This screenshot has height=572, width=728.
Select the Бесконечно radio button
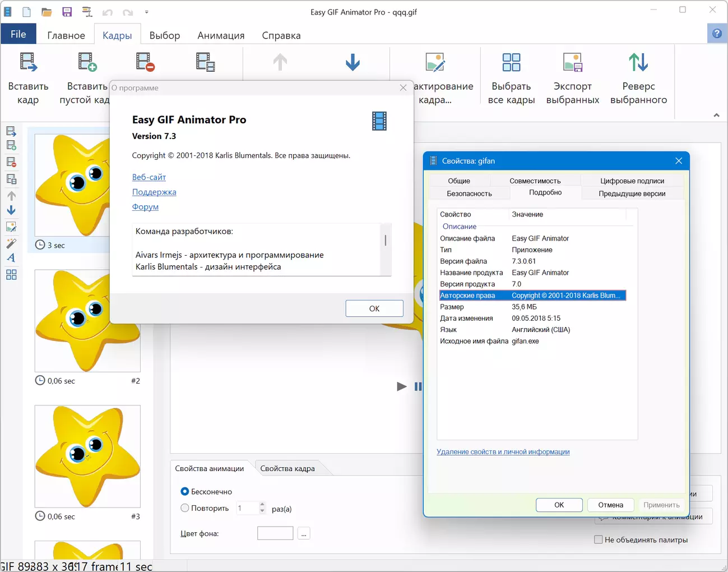point(185,491)
